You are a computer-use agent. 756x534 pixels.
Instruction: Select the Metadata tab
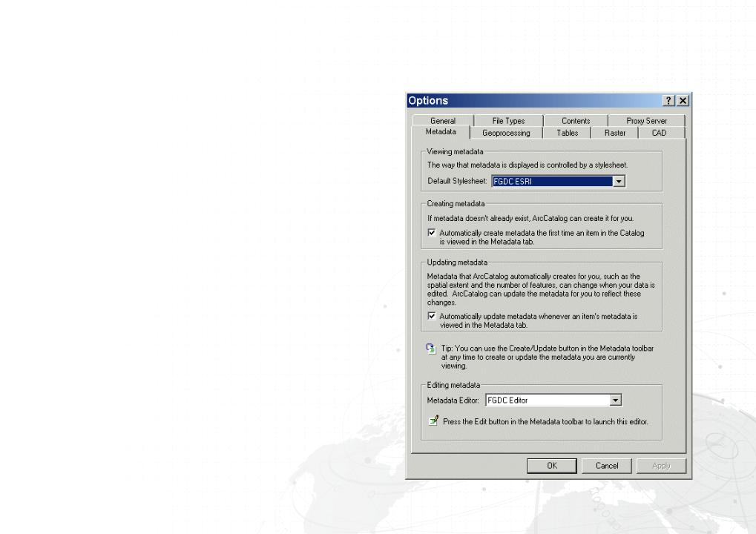click(x=441, y=131)
